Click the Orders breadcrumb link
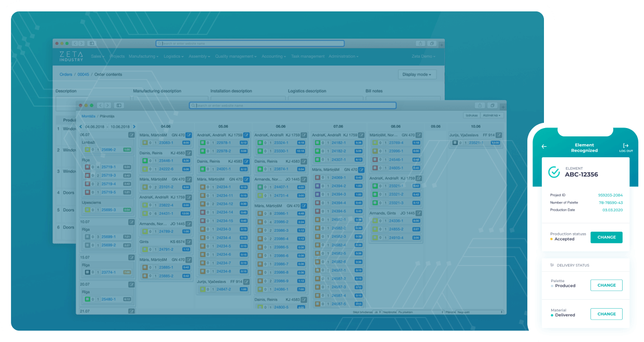The image size is (644, 342). (x=66, y=74)
